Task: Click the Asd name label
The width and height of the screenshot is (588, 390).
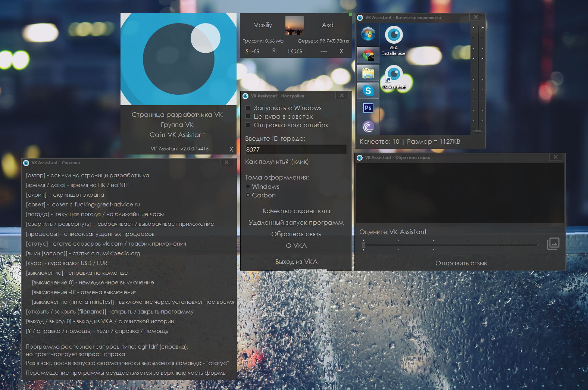Action: (x=328, y=25)
